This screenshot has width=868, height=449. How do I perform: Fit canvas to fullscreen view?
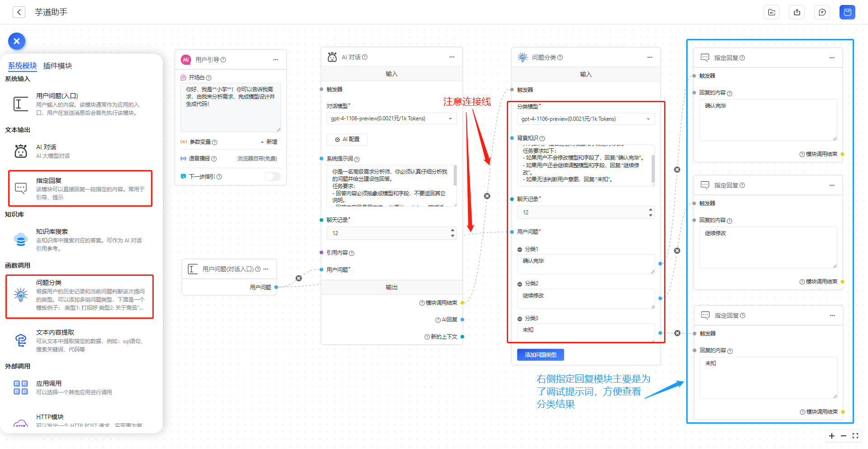click(x=855, y=436)
